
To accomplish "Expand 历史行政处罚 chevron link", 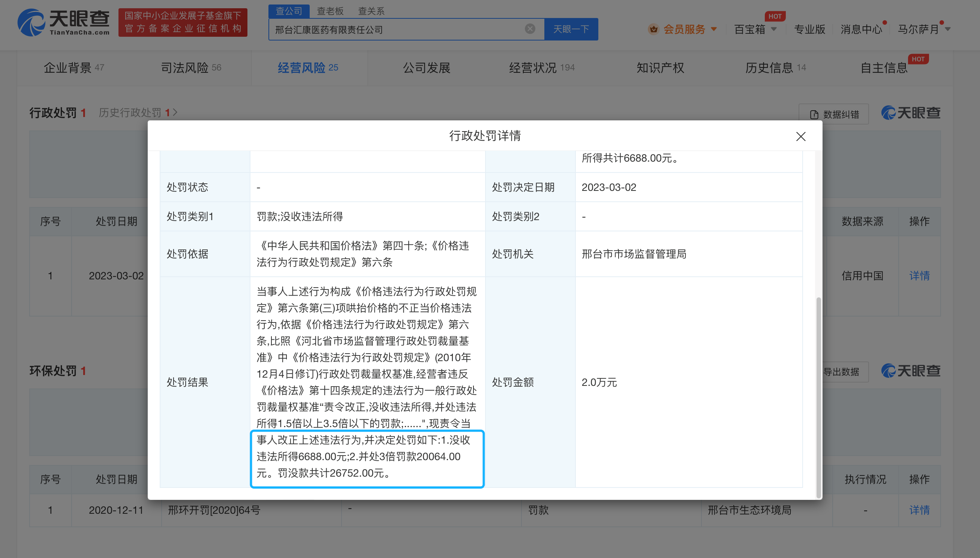I will pyautogui.click(x=175, y=112).
